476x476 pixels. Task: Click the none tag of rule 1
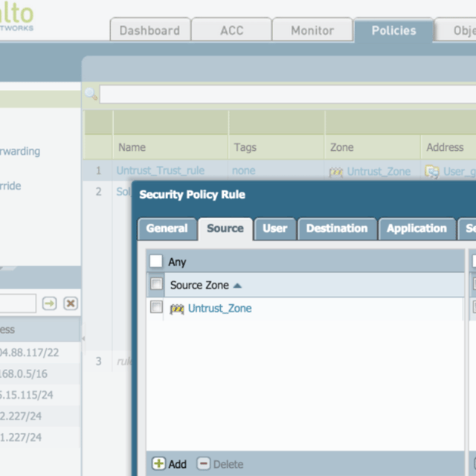244,170
